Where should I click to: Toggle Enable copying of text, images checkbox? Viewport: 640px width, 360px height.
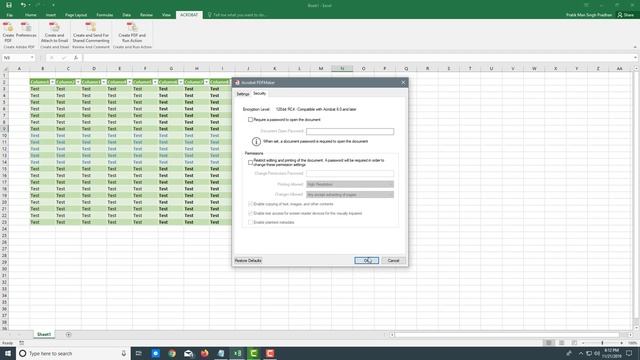pos(250,204)
